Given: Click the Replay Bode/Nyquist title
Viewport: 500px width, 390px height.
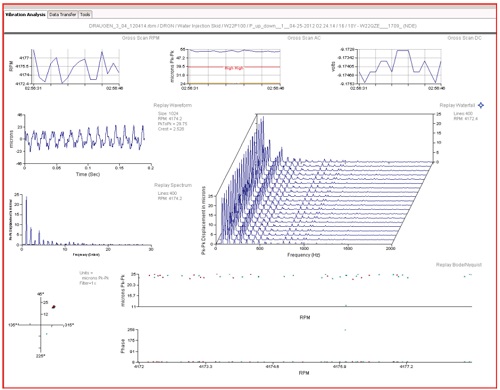Looking at the screenshot, I should pyautogui.click(x=459, y=265).
